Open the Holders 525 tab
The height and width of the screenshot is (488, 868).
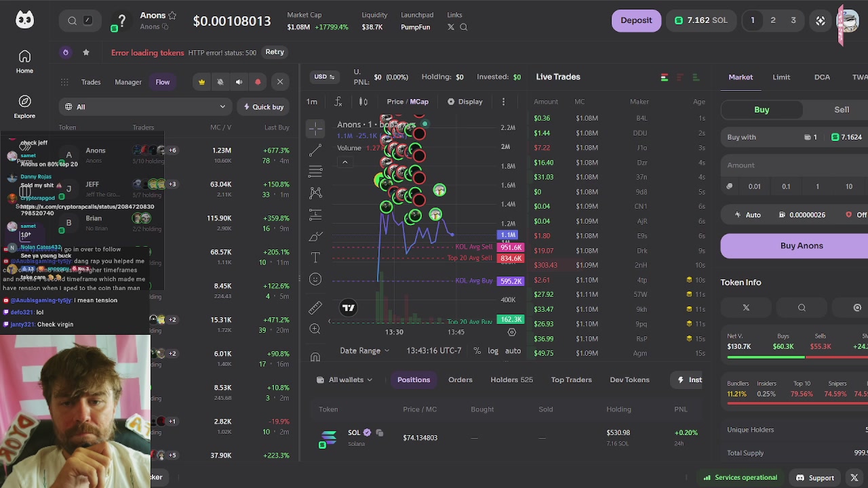coord(511,380)
